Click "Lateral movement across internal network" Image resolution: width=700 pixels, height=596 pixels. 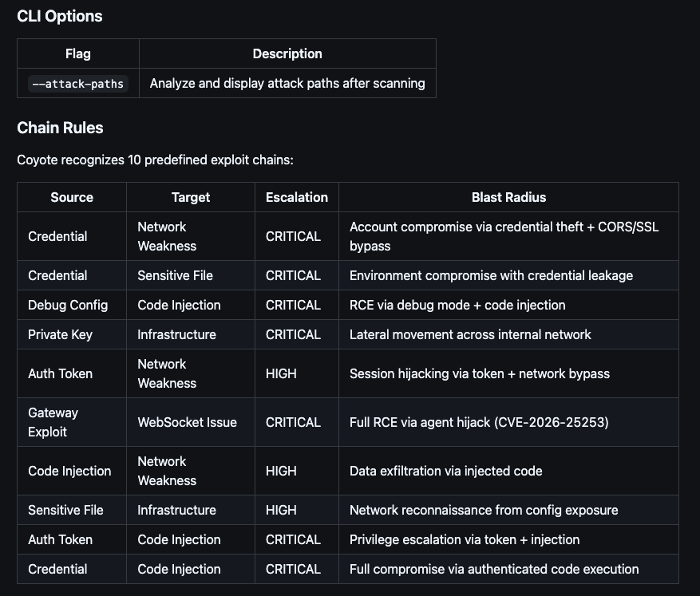[x=470, y=334]
